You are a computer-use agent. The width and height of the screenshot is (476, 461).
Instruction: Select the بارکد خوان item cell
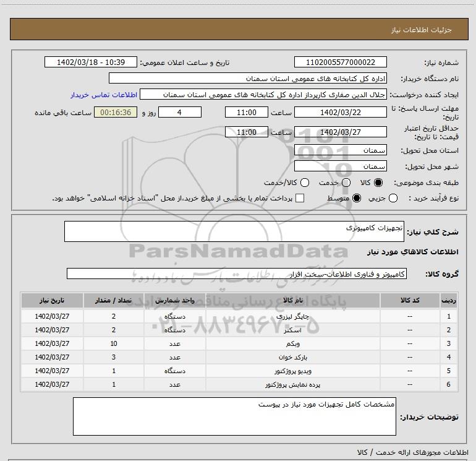(293, 357)
